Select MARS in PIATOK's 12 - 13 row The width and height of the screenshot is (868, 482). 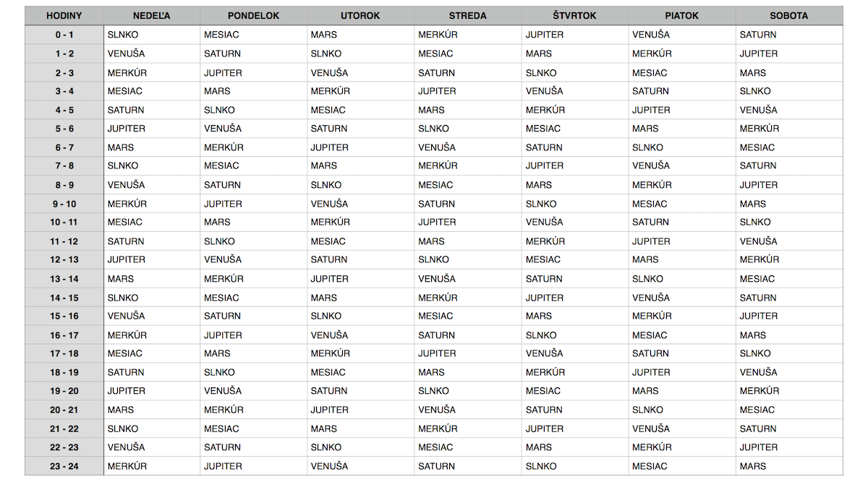tap(645, 259)
